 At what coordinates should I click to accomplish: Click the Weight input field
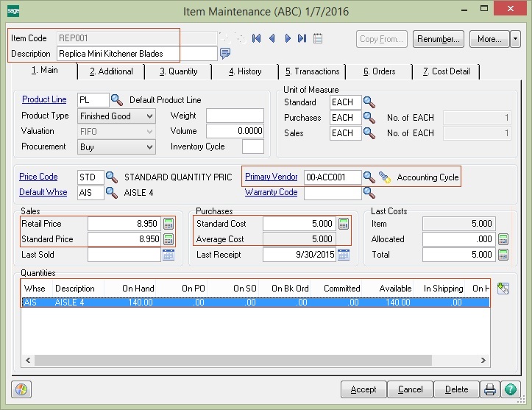(235, 116)
